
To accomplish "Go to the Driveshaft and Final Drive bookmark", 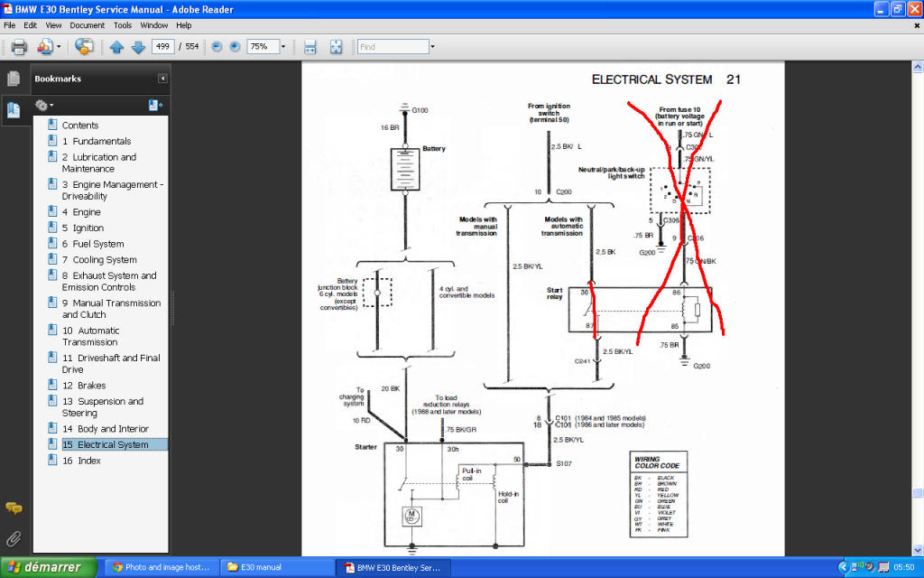I will pos(111,363).
